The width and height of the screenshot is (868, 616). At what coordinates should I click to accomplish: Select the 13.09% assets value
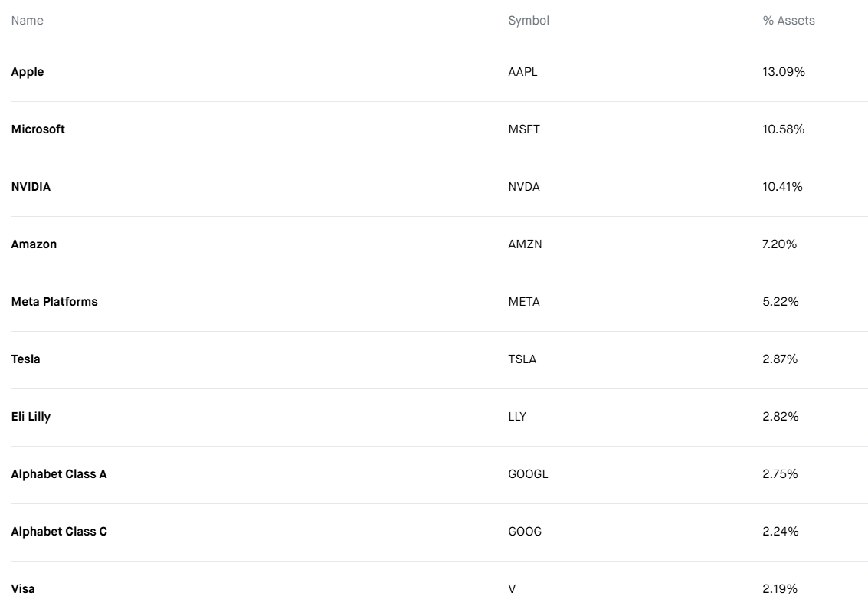pyautogui.click(x=783, y=72)
